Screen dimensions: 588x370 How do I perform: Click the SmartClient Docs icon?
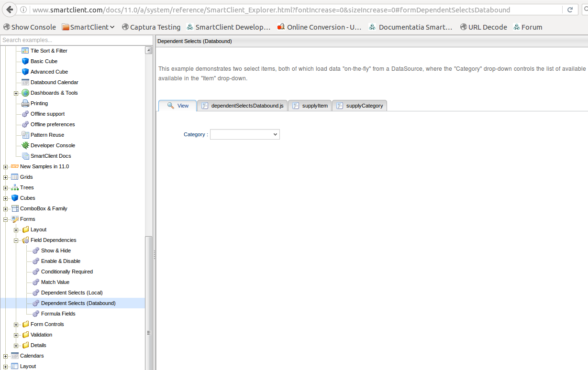coord(25,156)
